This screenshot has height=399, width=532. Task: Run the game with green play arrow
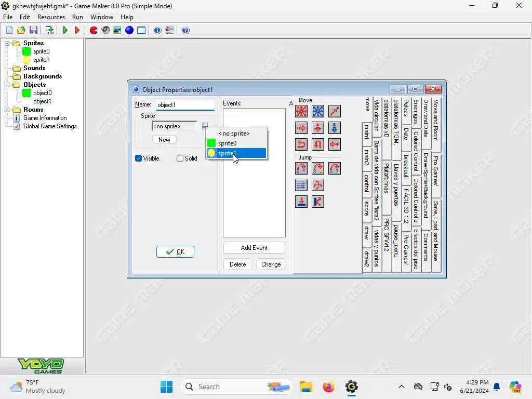tap(65, 30)
